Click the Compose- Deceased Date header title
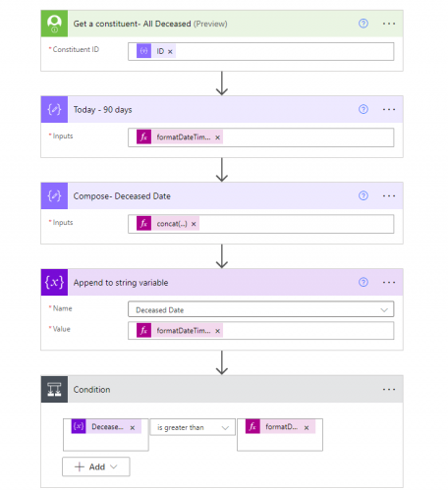 122,196
